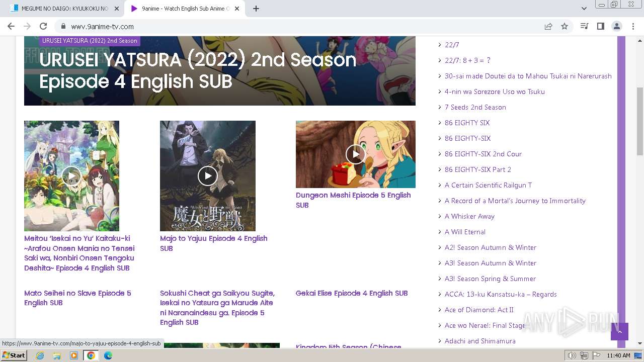Screen dimensions: 644x362
Task: Open Chrome's three-dot menu
Action: click(x=632, y=26)
